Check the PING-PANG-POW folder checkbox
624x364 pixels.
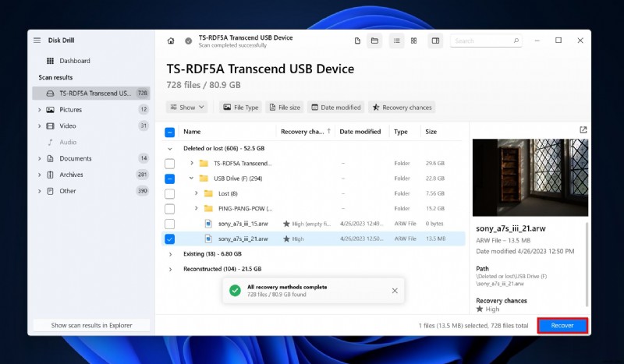pyautogui.click(x=169, y=209)
